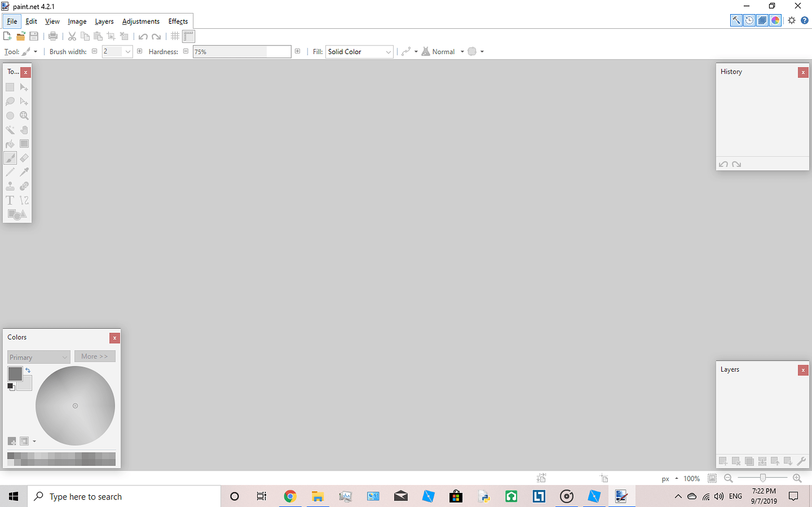Screen dimensions: 812x507
Task: Open the Adjustments menu
Action: pyautogui.click(x=141, y=21)
